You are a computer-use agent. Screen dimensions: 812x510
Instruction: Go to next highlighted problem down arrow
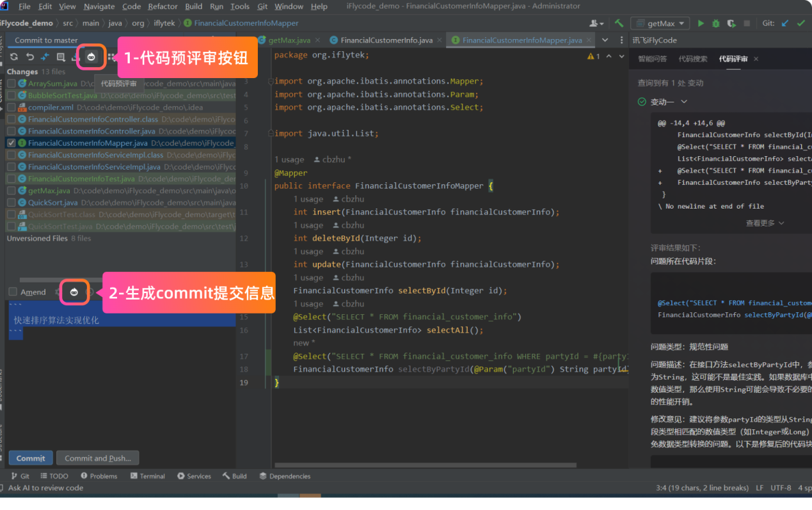[621, 56]
